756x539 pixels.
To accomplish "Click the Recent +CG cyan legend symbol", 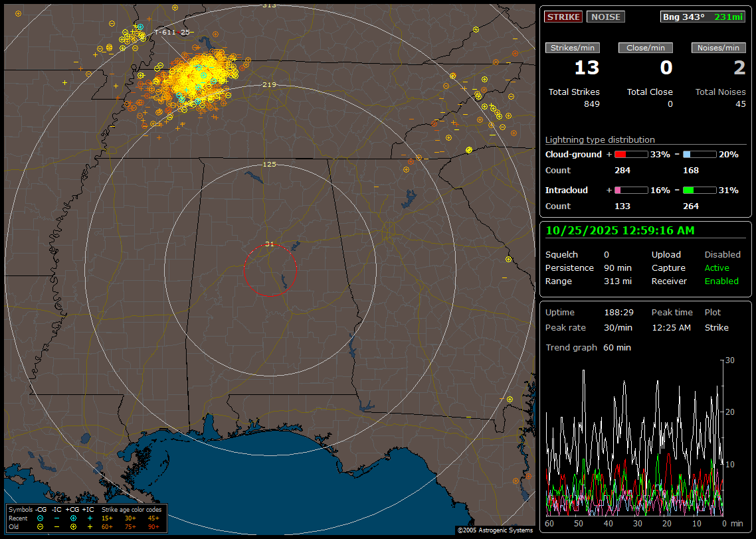I will (73, 518).
